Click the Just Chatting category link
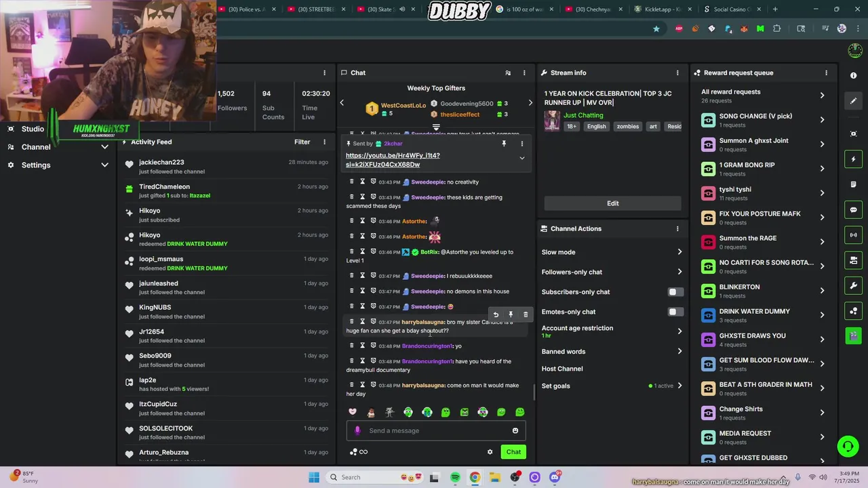 [583, 115]
